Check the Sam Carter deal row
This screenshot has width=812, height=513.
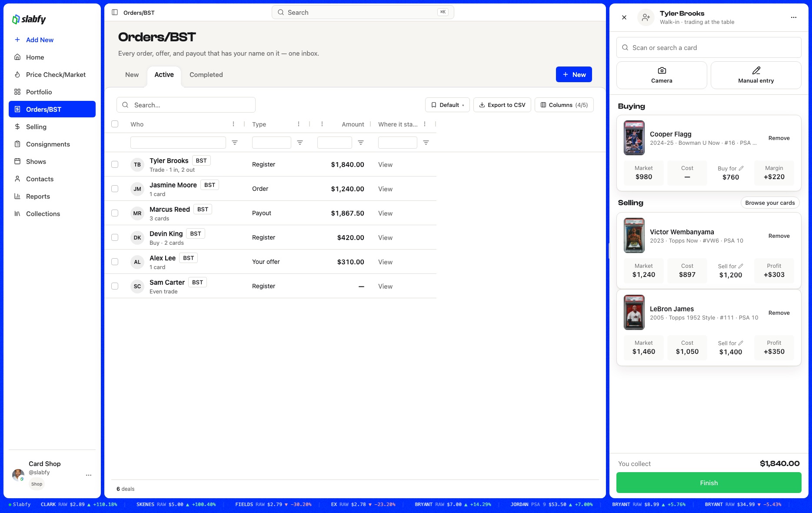115,286
